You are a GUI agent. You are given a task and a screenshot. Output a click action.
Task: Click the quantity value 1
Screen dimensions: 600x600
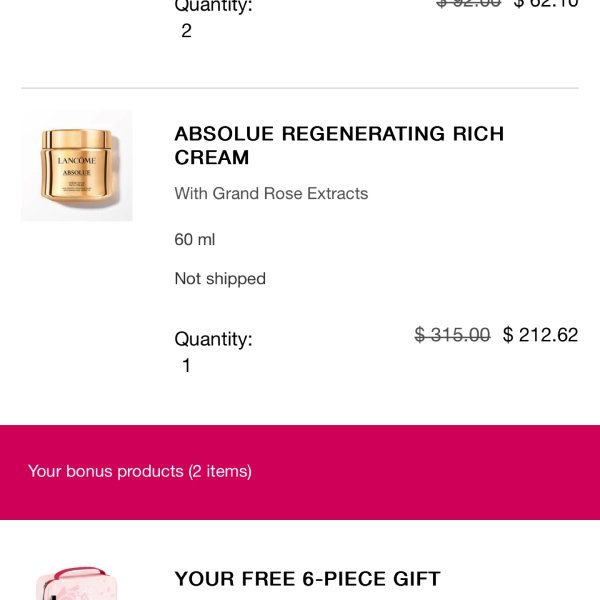pos(186,366)
